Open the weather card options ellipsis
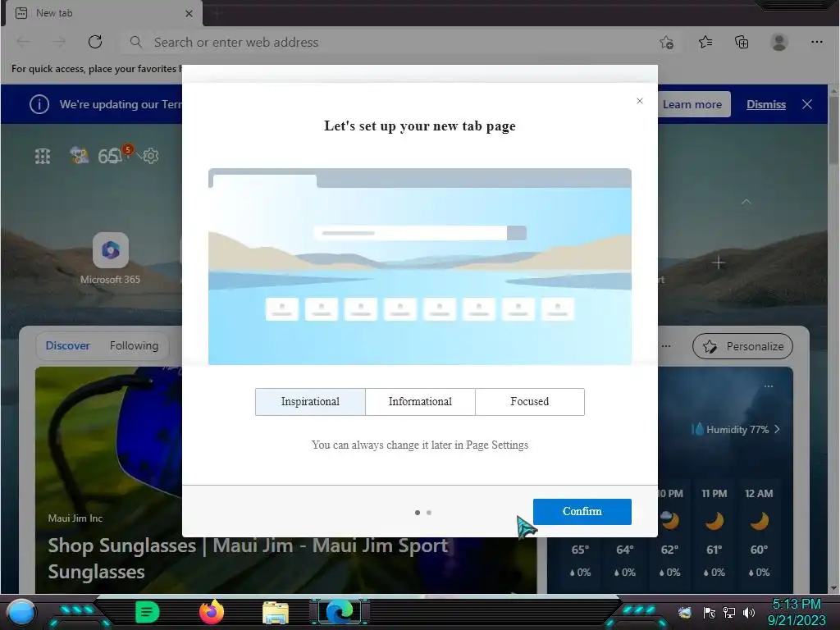This screenshot has width=840, height=630. (x=769, y=386)
